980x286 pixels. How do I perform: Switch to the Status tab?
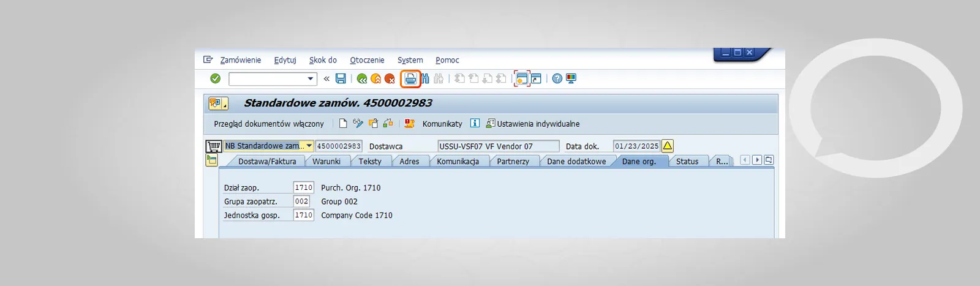coord(687,161)
